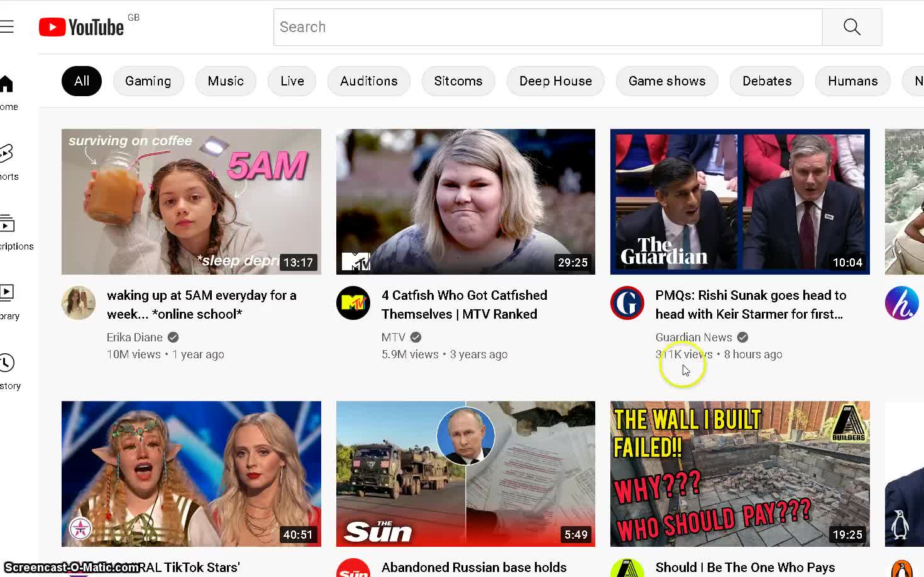
Task: Open MTV channel avatar
Action: (x=353, y=303)
